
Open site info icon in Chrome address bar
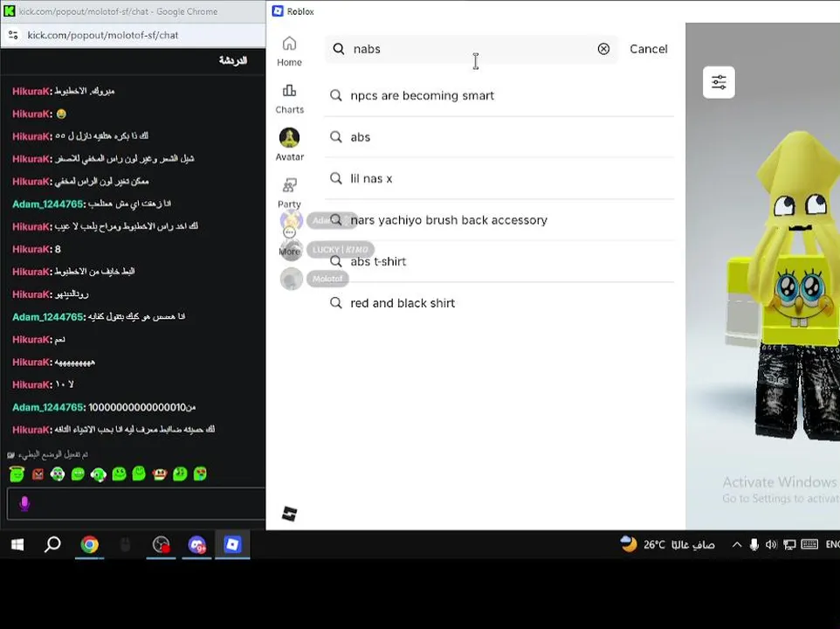pos(13,35)
